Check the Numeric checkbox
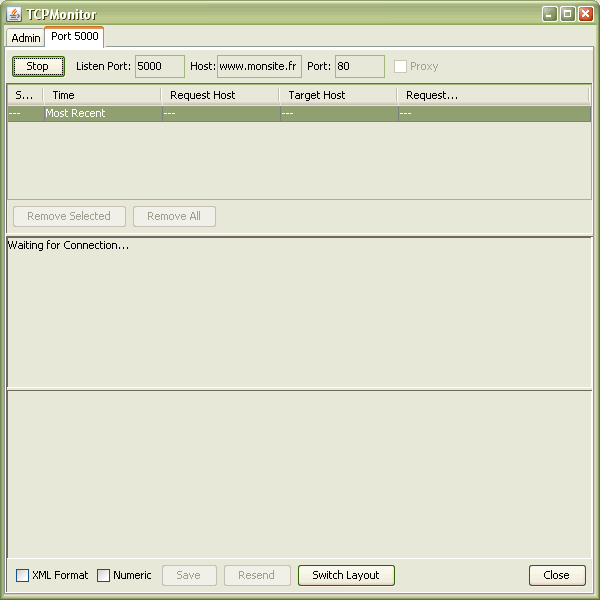The width and height of the screenshot is (600, 600). click(104, 575)
